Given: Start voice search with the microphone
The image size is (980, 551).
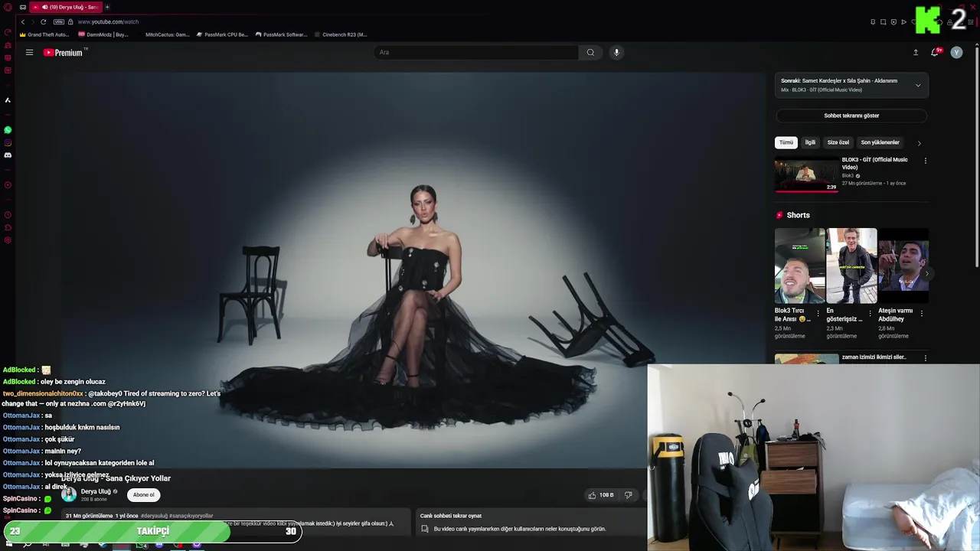Looking at the screenshot, I should click(x=616, y=53).
